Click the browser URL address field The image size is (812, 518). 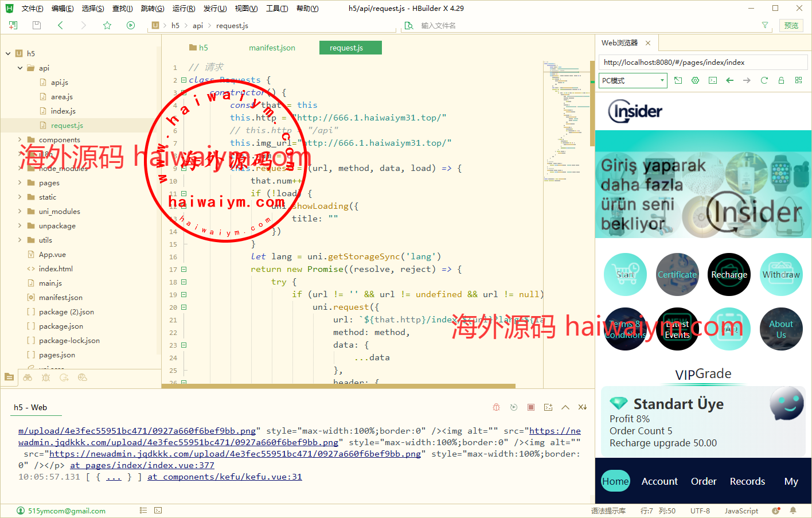[702, 63]
